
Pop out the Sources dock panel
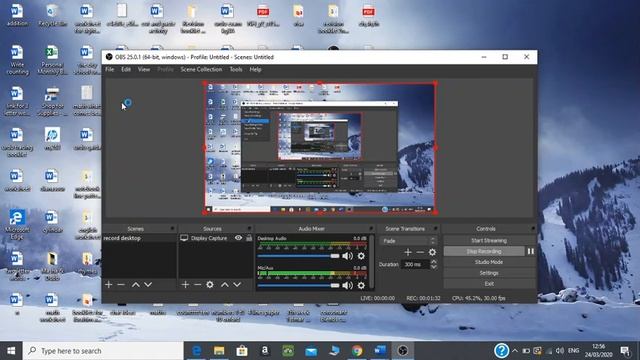click(249, 229)
